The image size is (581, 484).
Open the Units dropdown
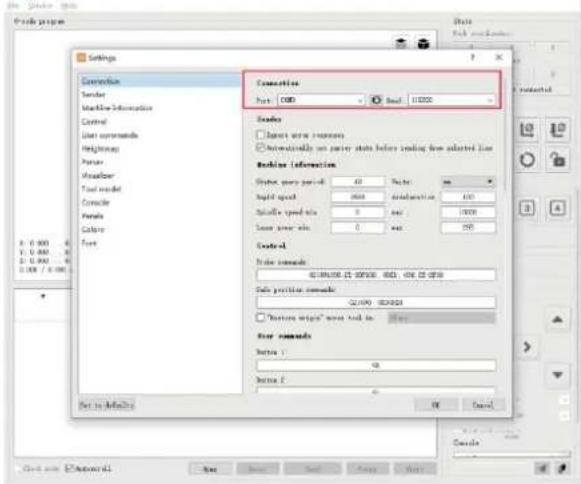tap(468, 182)
